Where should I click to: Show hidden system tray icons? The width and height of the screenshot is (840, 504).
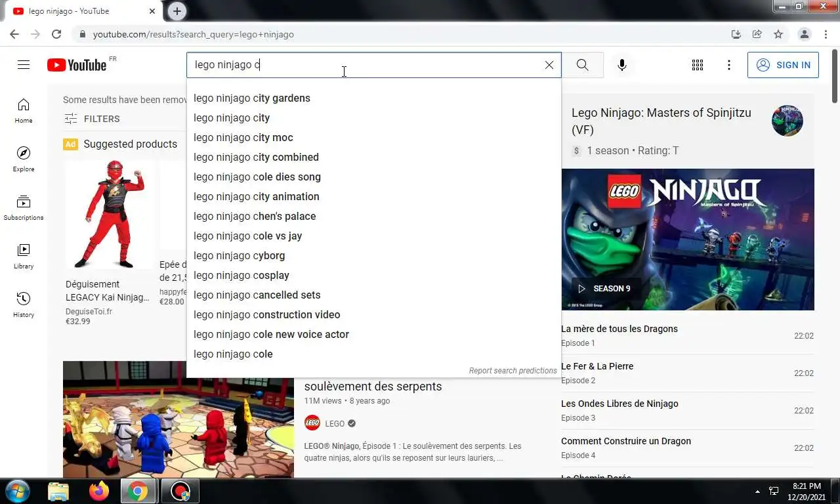click(758, 491)
